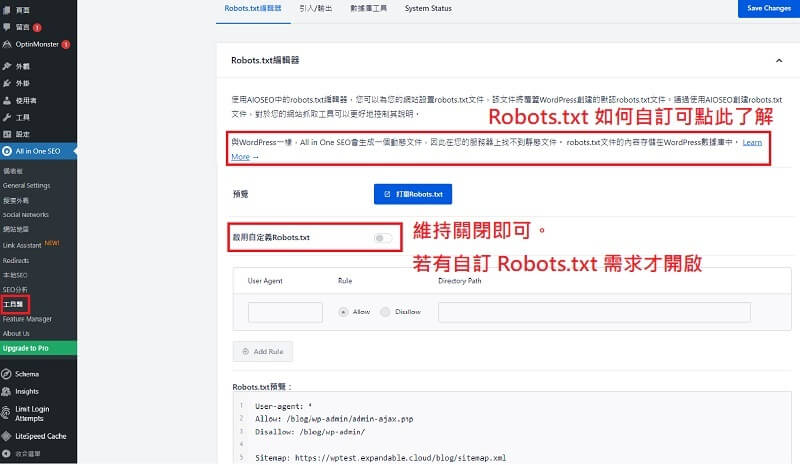Open General Settings submenu item

(x=27, y=186)
